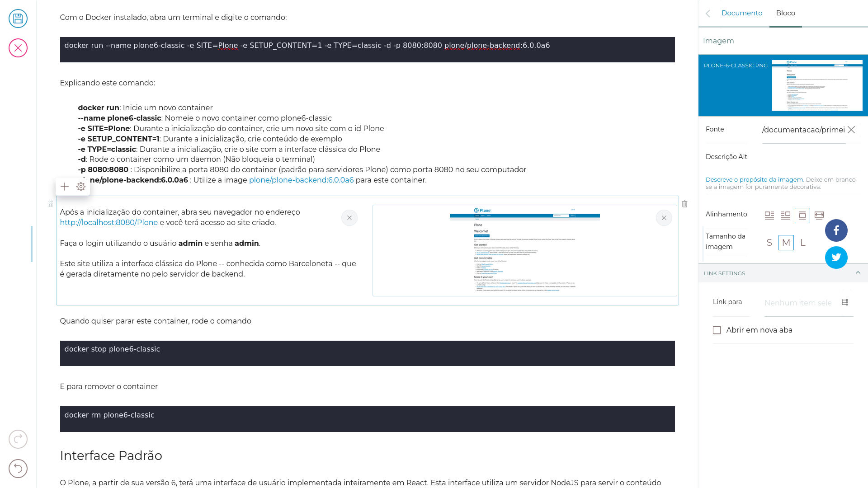Remove the image column with its X

tap(664, 218)
